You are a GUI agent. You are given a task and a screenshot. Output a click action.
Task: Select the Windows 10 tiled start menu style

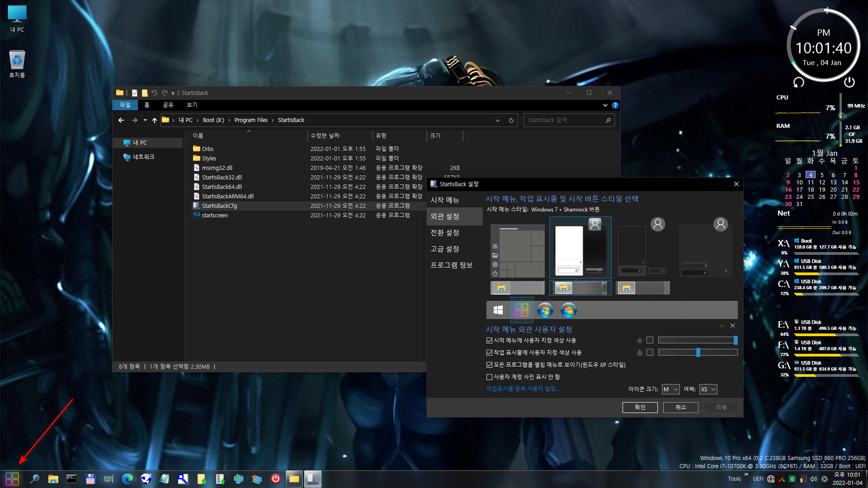518,251
